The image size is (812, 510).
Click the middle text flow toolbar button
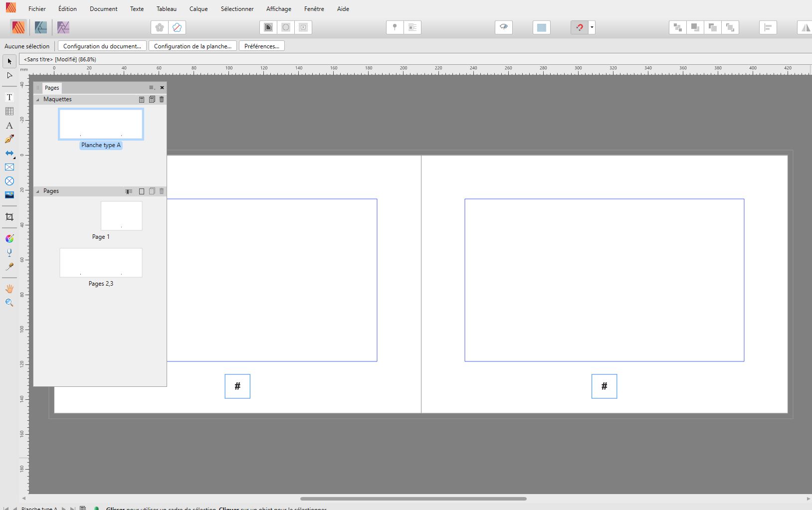pyautogui.click(x=286, y=27)
